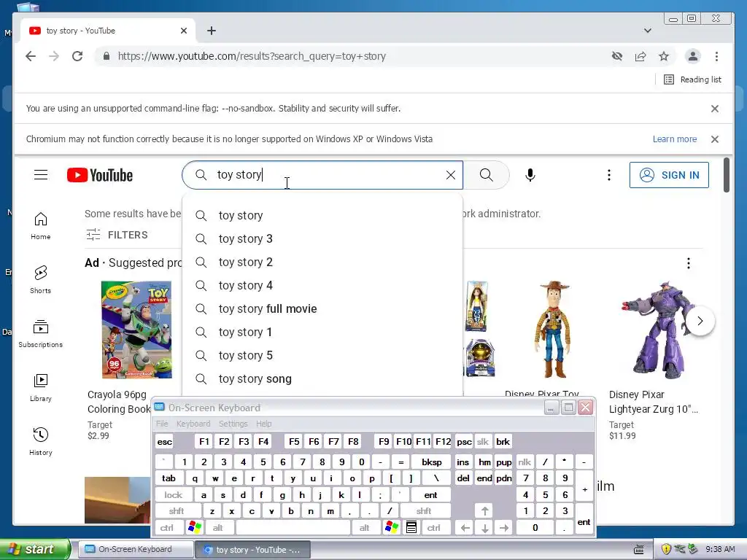This screenshot has height=560, width=747.
Task: Open YouTube settings three-dot menu
Action: coord(609,175)
